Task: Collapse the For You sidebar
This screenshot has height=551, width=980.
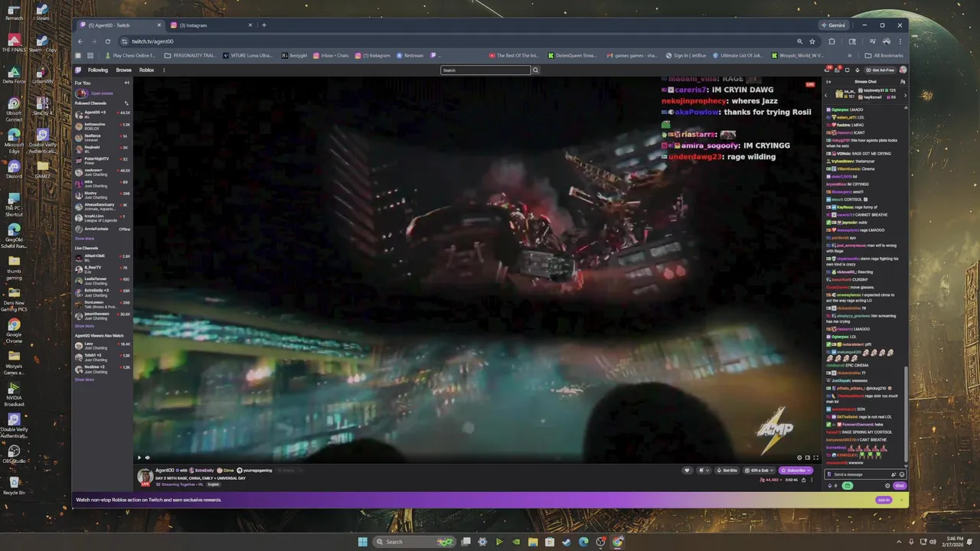Action: (x=127, y=83)
